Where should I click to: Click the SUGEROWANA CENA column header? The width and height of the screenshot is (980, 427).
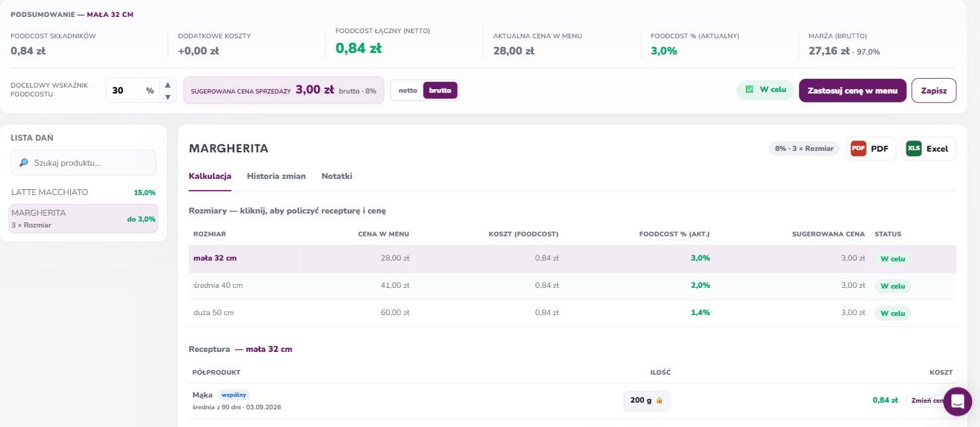coord(828,234)
